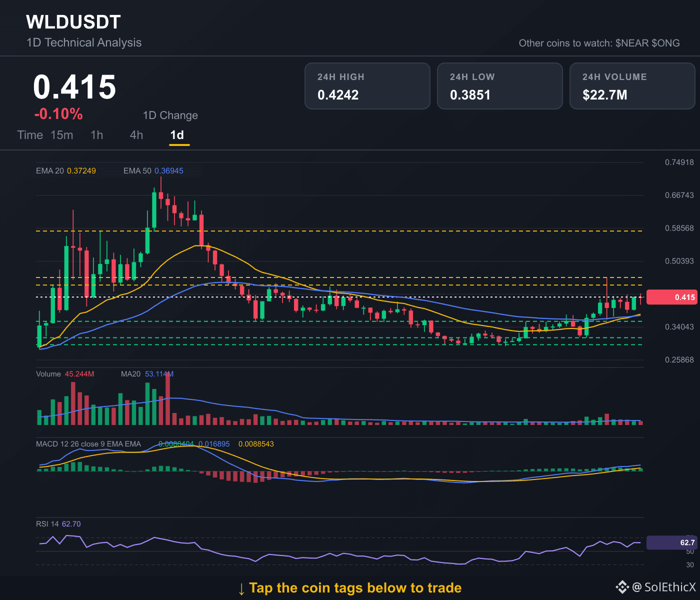Click the $NEAR coin tag
Image resolution: width=700 pixels, height=600 pixels.
(x=632, y=43)
